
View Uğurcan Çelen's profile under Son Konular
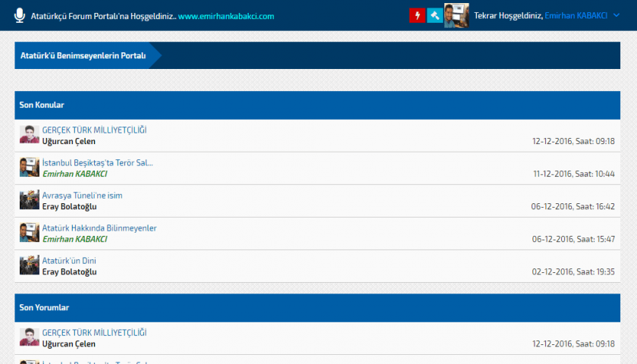click(x=69, y=141)
